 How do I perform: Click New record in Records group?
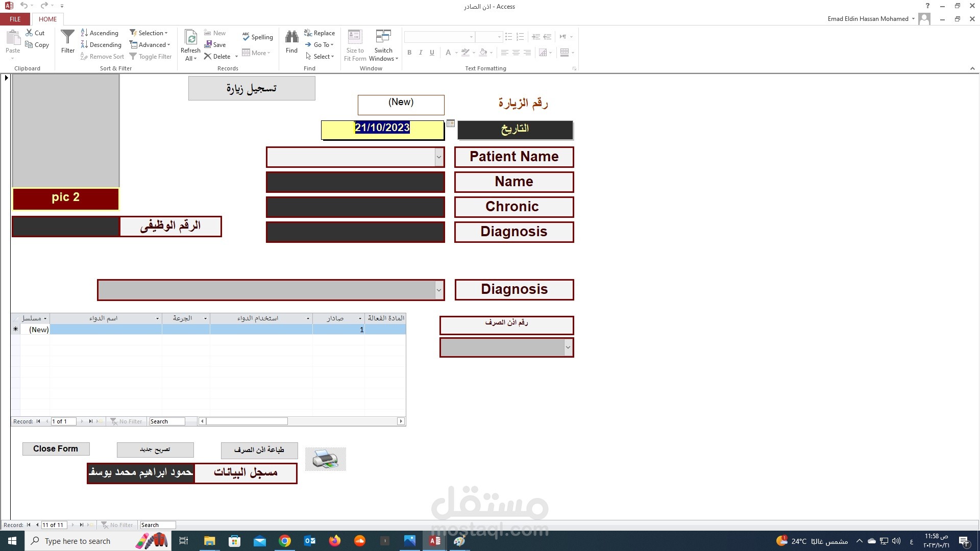tap(215, 33)
